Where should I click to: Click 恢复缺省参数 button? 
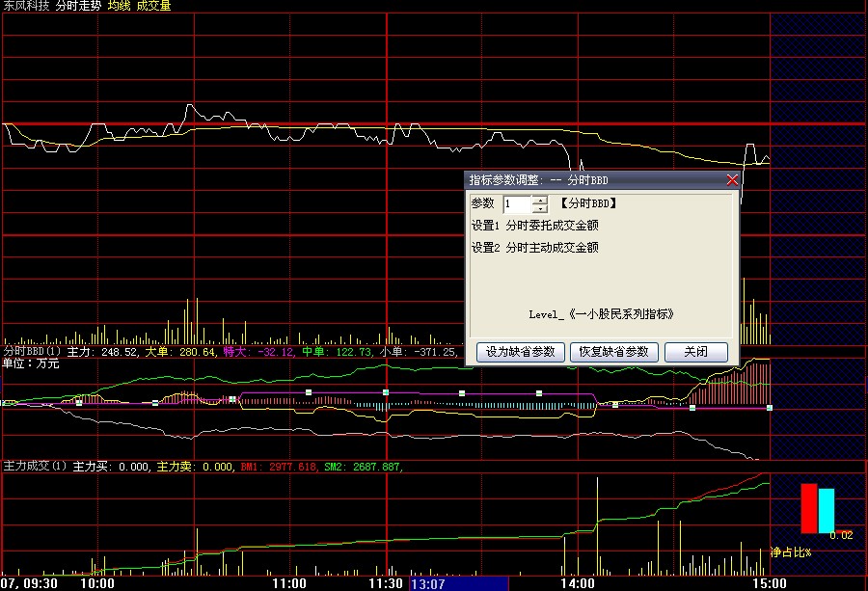coord(614,352)
